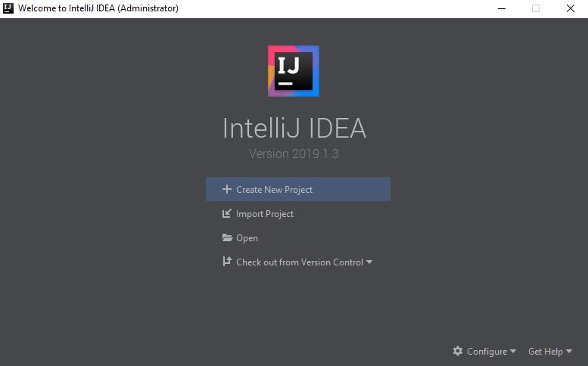Click the IntelliJ icon in the title bar
588x366 pixels.
pos(8,8)
